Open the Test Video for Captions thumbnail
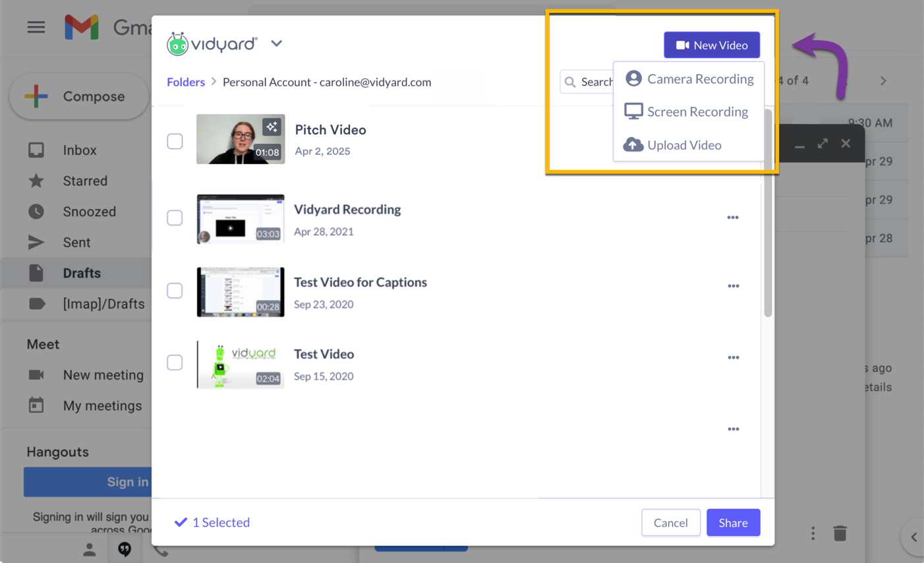Viewport: 924px width, 563px height. coord(241,292)
